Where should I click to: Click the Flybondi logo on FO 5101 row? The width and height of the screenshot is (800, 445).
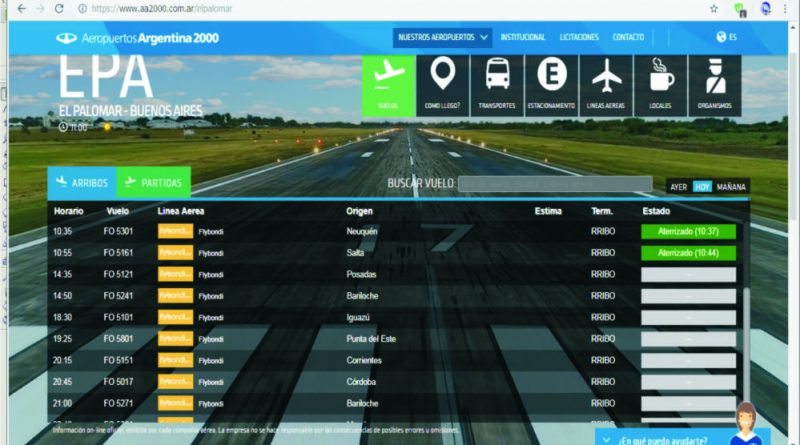pyautogui.click(x=175, y=317)
